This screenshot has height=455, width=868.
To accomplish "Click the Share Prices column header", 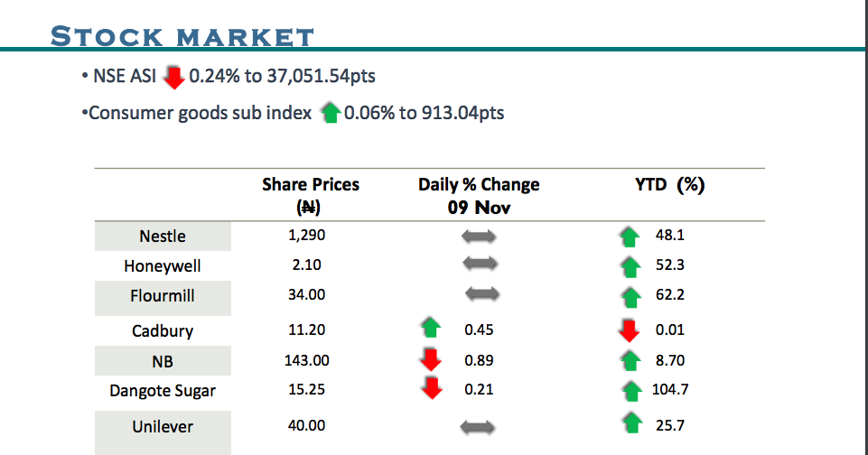I will [311, 195].
